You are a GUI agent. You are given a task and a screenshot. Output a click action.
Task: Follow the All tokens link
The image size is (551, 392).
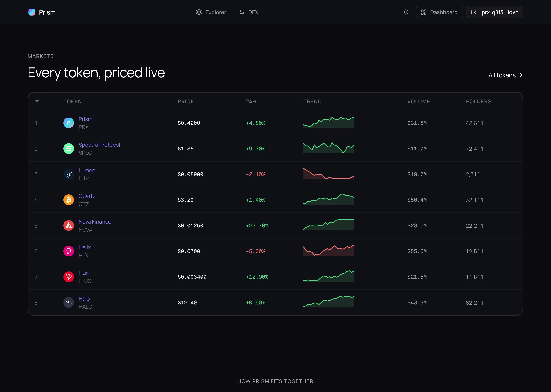(506, 75)
